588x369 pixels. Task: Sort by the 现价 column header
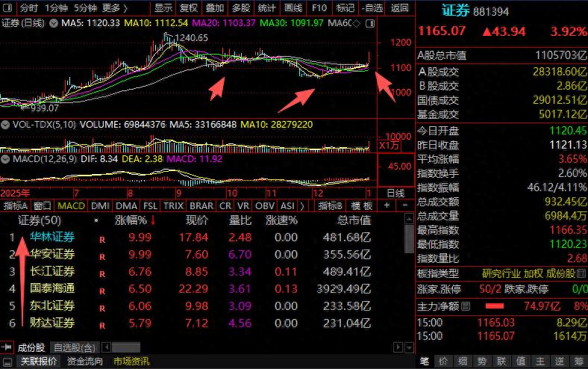[196, 220]
